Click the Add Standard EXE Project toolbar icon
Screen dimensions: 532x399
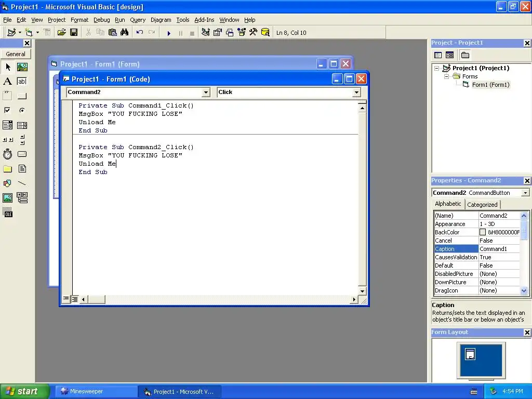pos(11,33)
